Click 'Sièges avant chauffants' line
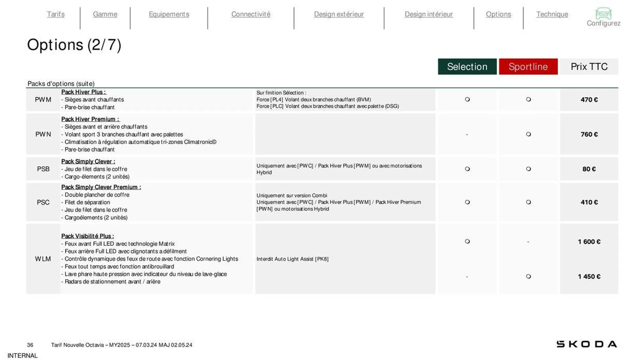The image size is (644, 362). [x=93, y=100]
